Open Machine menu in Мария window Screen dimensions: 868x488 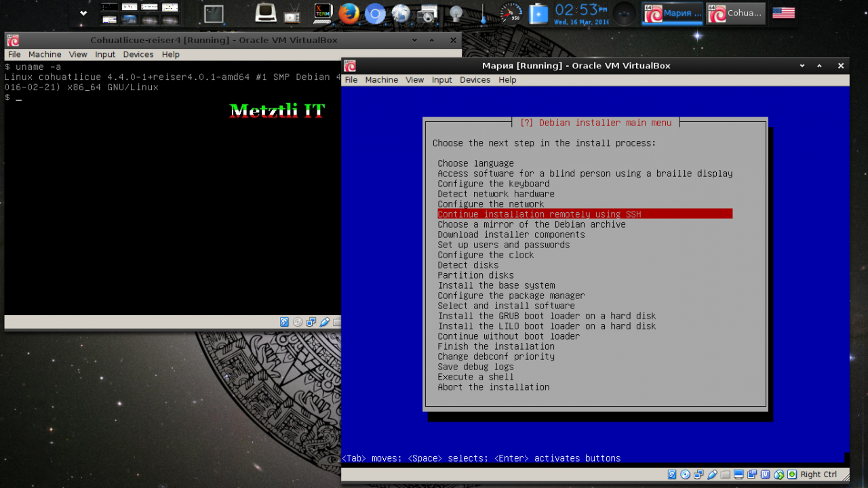click(x=382, y=80)
